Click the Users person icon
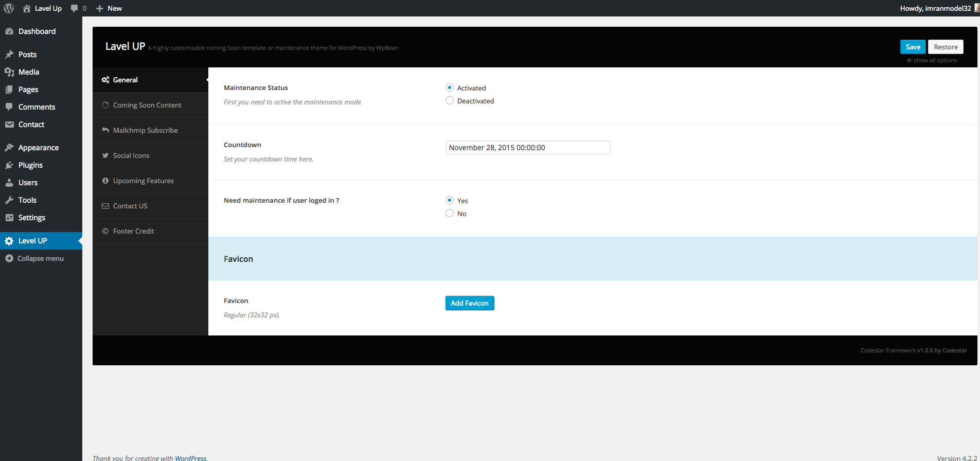 pos(9,183)
